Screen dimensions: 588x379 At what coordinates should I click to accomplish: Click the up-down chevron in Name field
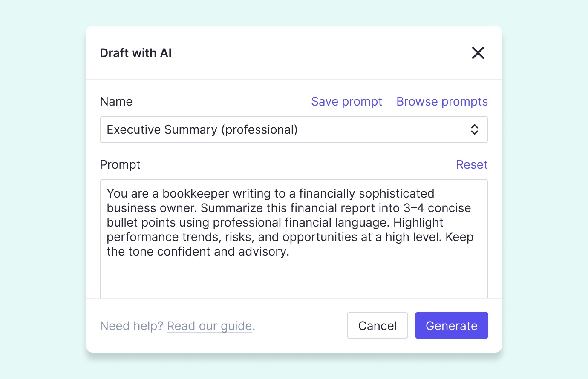click(x=474, y=129)
